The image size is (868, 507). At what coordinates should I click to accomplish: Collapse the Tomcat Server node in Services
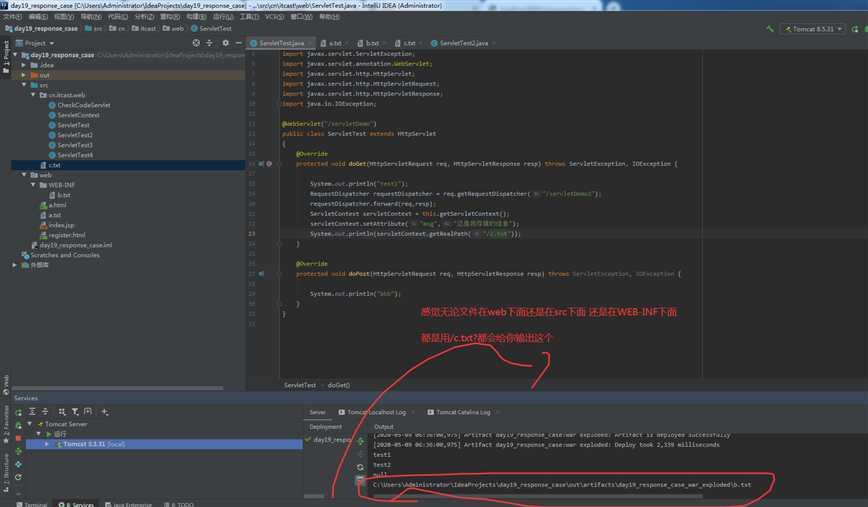tap(29, 424)
